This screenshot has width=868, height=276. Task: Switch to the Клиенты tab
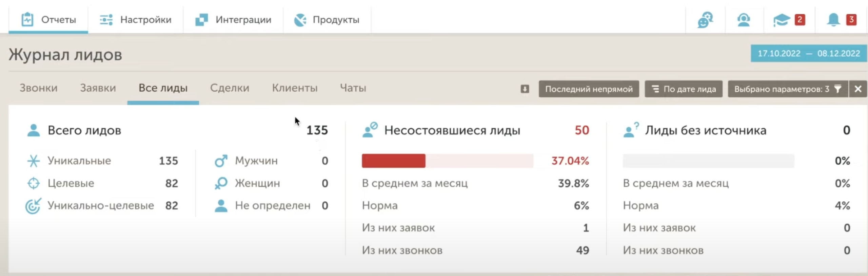(x=295, y=88)
